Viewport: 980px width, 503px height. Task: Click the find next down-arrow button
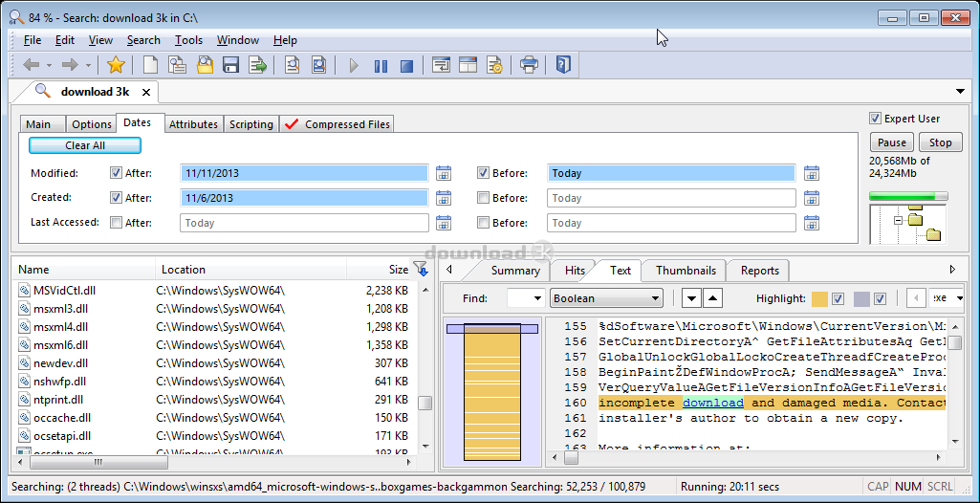coord(690,298)
